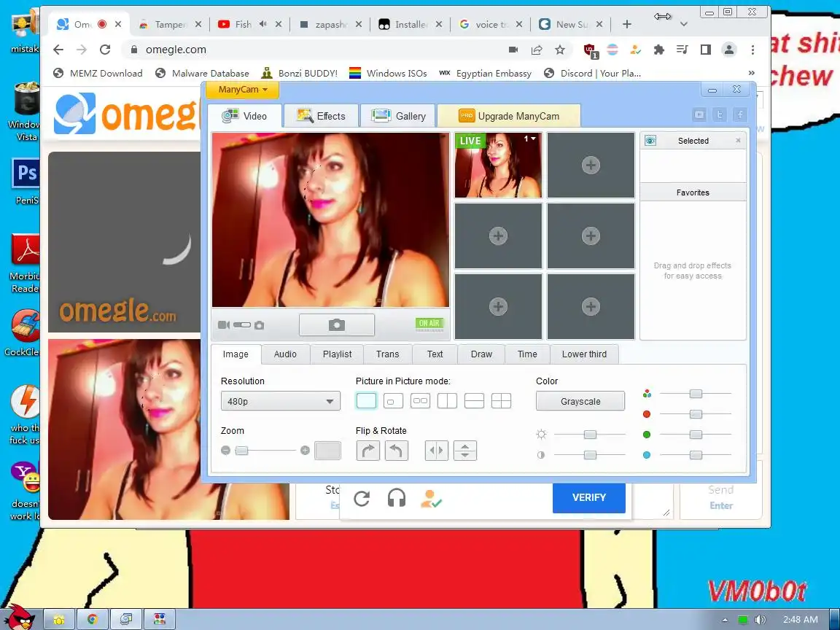Bookmark the page with the star icon
Image resolution: width=840 pixels, height=630 pixels.
[560, 50]
